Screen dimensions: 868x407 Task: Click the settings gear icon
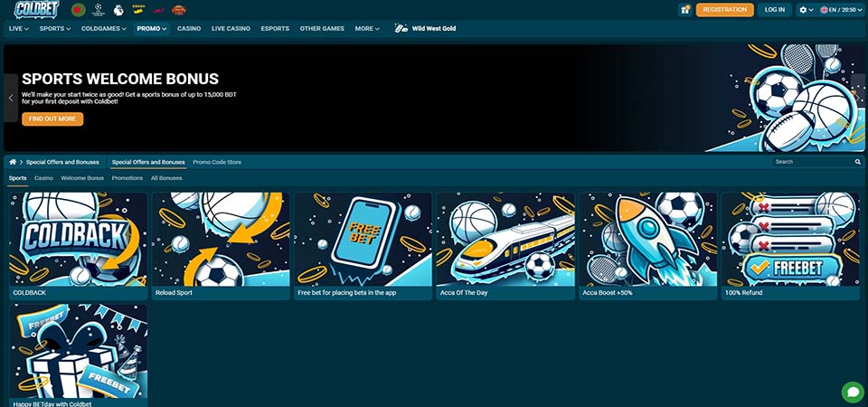click(803, 10)
